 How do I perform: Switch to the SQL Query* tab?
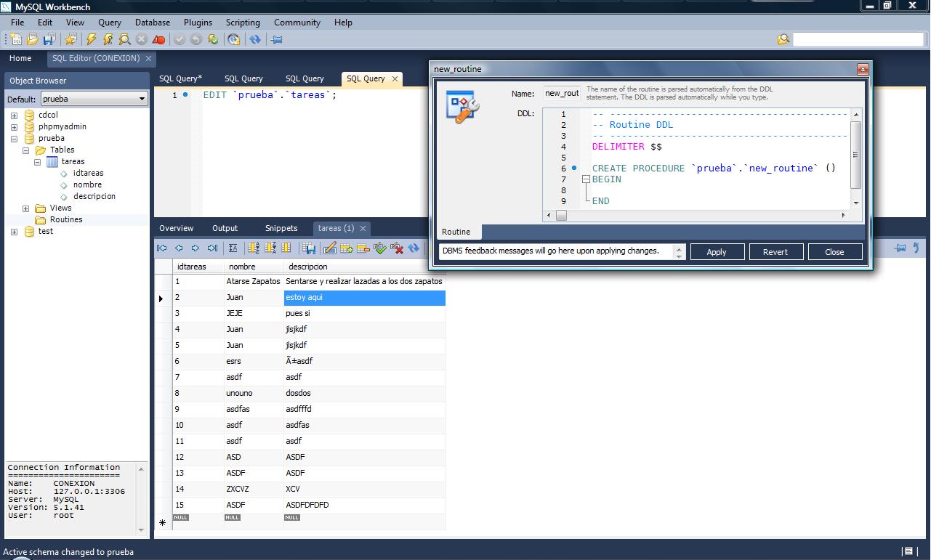181,78
